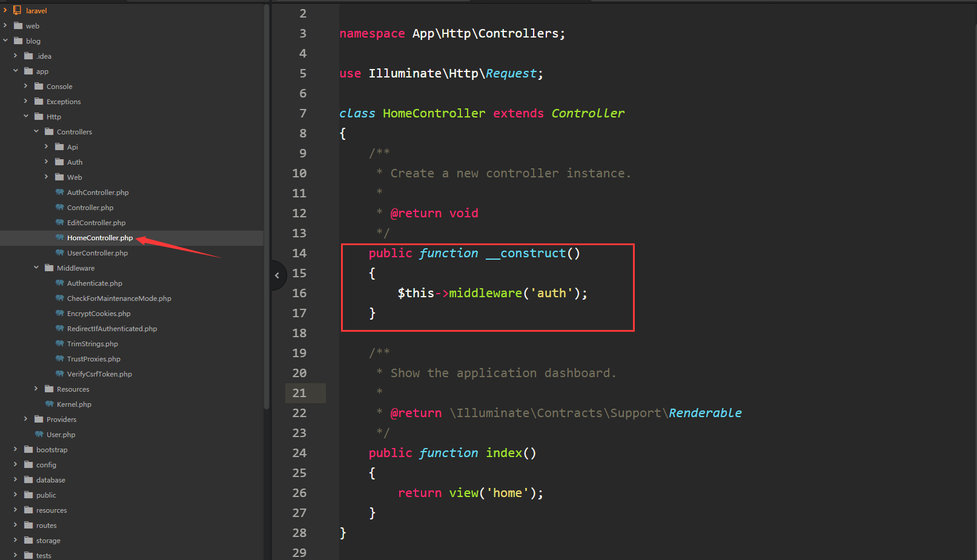Click the sidebar vertical scrollbar
The image size is (977, 560).
[x=267, y=206]
